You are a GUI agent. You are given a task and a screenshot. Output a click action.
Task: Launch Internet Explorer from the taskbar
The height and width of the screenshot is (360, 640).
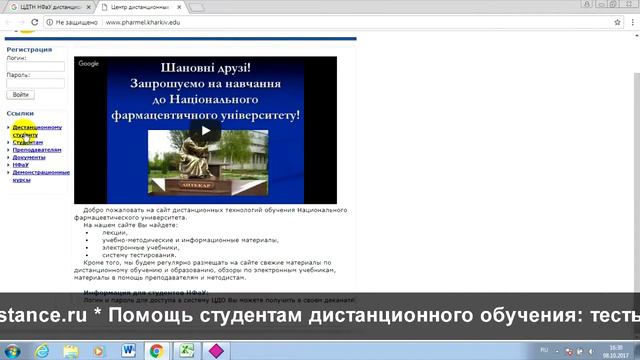click(x=42, y=351)
